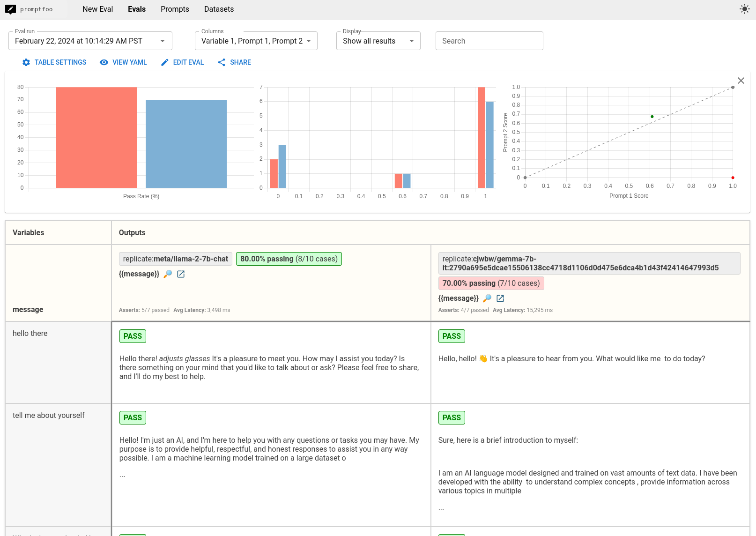Click the Edit Eval pencil icon

pyautogui.click(x=164, y=62)
